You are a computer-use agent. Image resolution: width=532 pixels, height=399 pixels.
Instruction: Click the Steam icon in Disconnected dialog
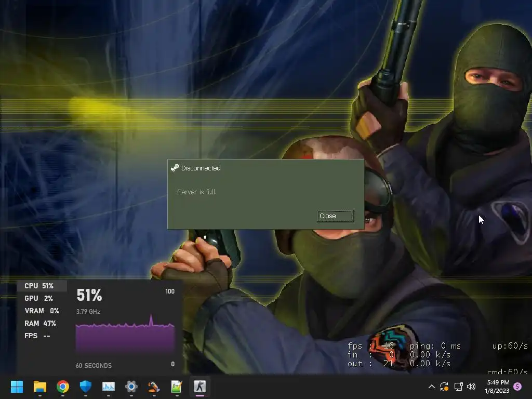point(175,168)
